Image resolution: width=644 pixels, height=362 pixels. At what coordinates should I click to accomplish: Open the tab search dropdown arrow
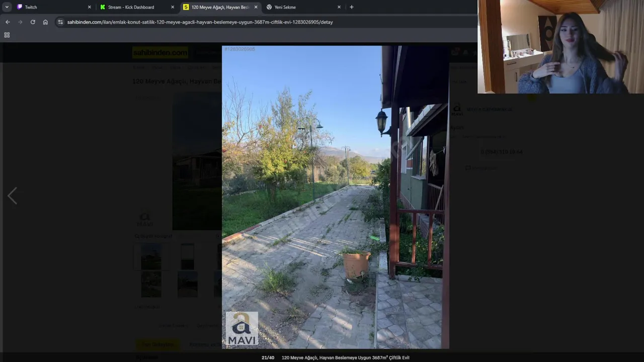pyautogui.click(x=7, y=7)
